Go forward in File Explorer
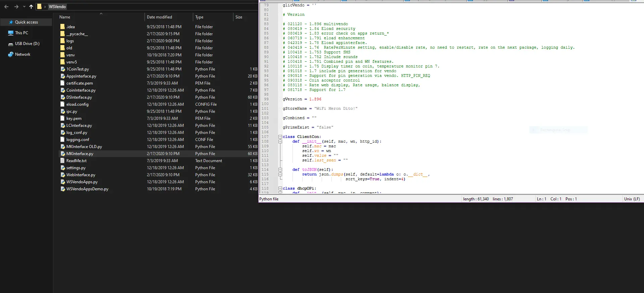Image resolution: width=644 pixels, height=293 pixels. (x=16, y=7)
